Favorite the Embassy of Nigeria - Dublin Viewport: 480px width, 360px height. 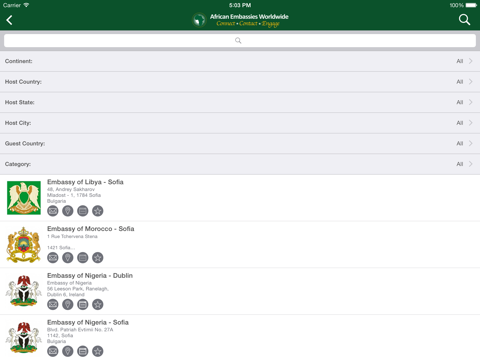(x=98, y=304)
